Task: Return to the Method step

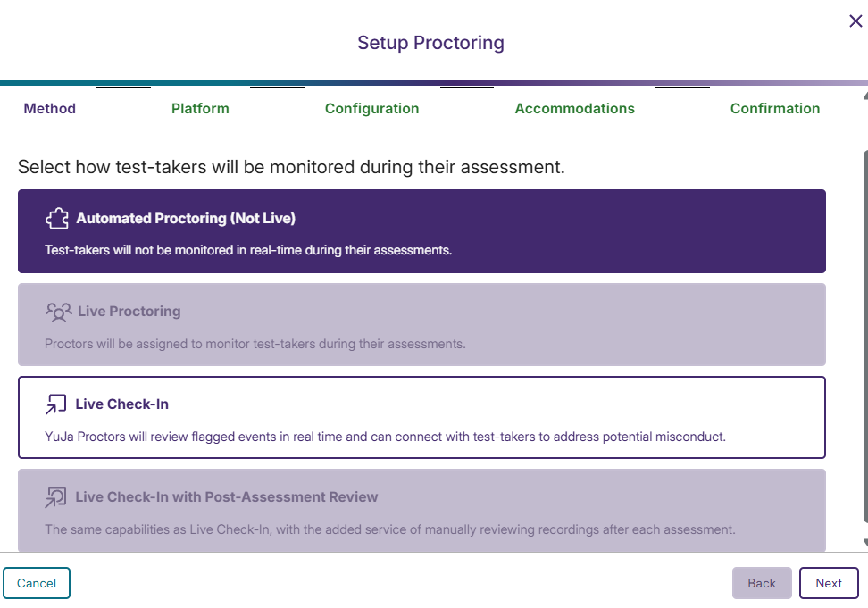Action: pos(49,108)
